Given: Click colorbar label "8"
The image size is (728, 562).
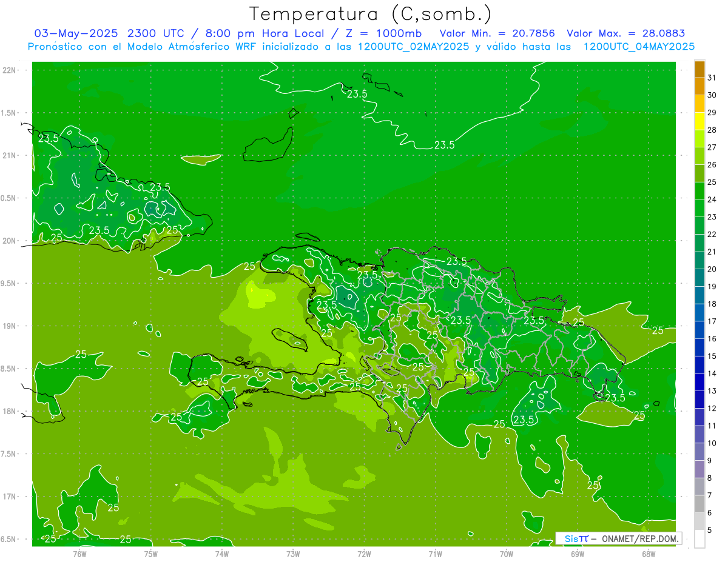Looking at the screenshot, I should (x=710, y=478).
